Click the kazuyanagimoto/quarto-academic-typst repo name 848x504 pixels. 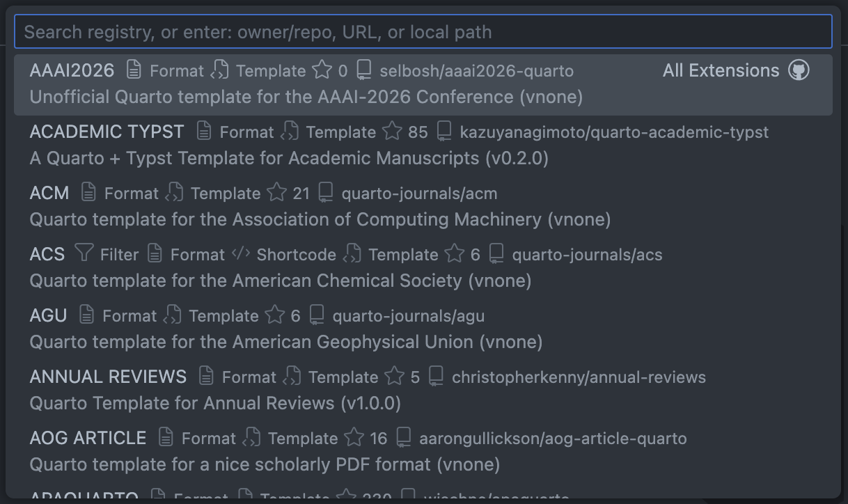[614, 132]
